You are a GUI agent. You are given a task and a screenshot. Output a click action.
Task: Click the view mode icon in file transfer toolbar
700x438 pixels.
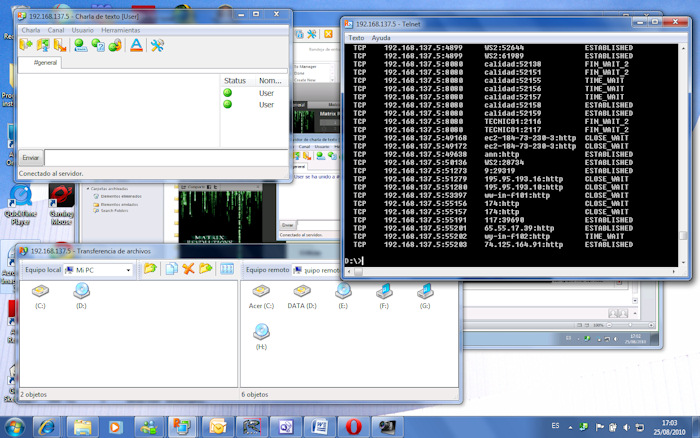tap(227, 269)
